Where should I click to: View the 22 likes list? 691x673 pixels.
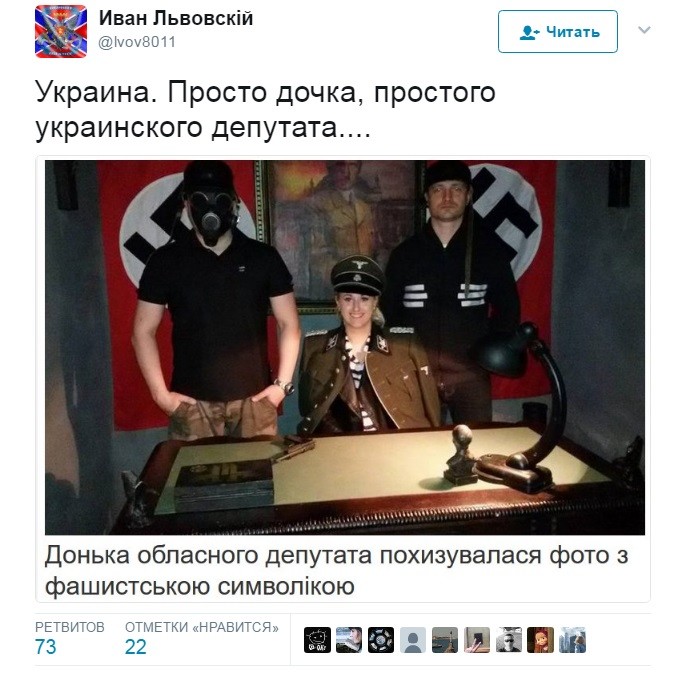[x=135, y=647]
